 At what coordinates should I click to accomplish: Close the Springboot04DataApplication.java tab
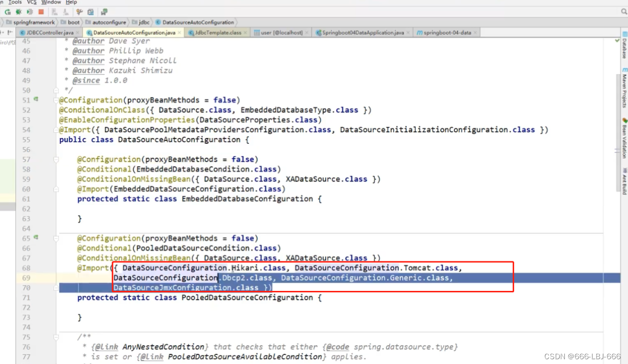(x=408, y=32)
